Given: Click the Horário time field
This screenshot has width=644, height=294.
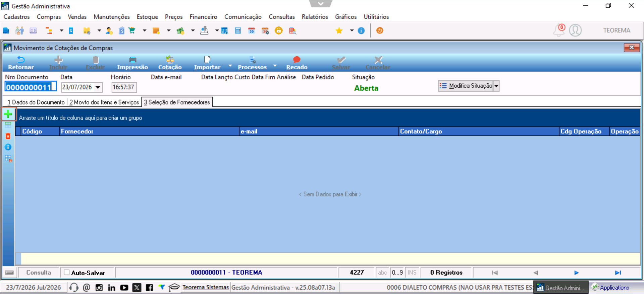Looking at the screenshot, I should tap(124, 87).
